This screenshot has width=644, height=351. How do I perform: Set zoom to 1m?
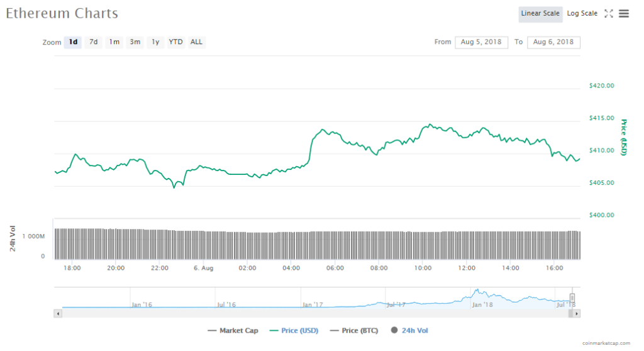(114, 42)
